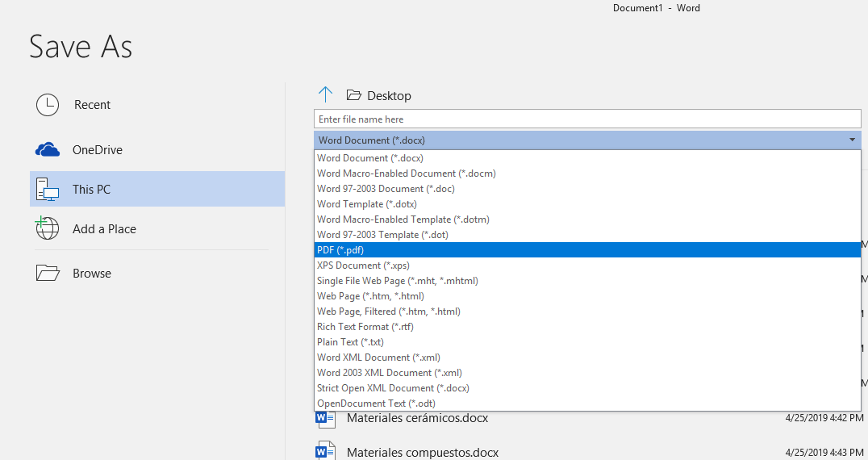The height and width of the screenshot is (460, 868).
Task: Open Materiales cerámicos.docx file
Action: (417, 418)
